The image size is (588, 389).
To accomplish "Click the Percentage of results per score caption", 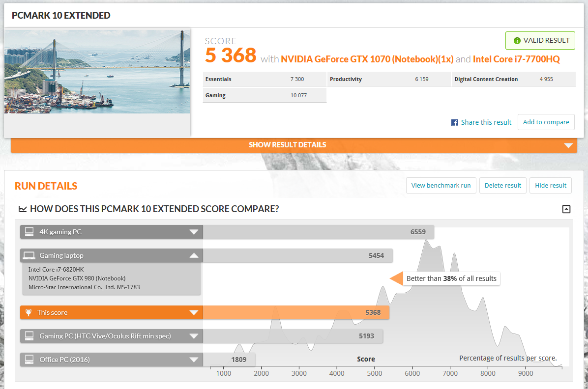I will pyautogui.click(x=508, y=358).
